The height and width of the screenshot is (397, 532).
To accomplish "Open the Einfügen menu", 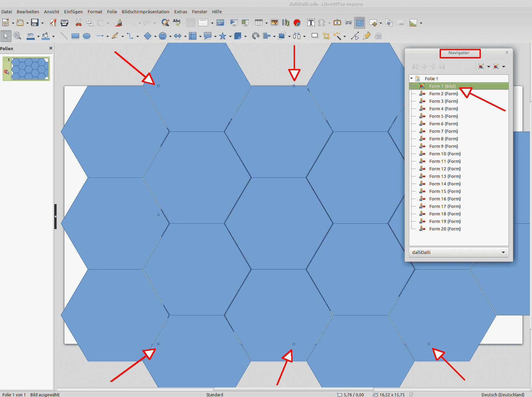I will click(x=73, y=12).
